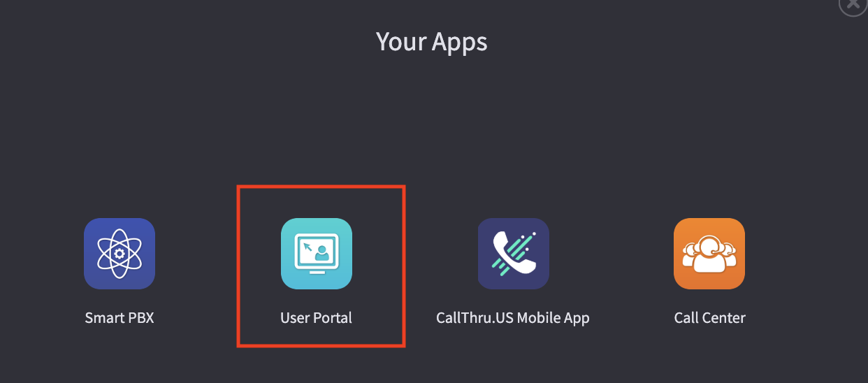This screenshot has width=868, height=383.
Task: Select the mouse cursor arrow in User Portal icon
Action: [308, 247]
